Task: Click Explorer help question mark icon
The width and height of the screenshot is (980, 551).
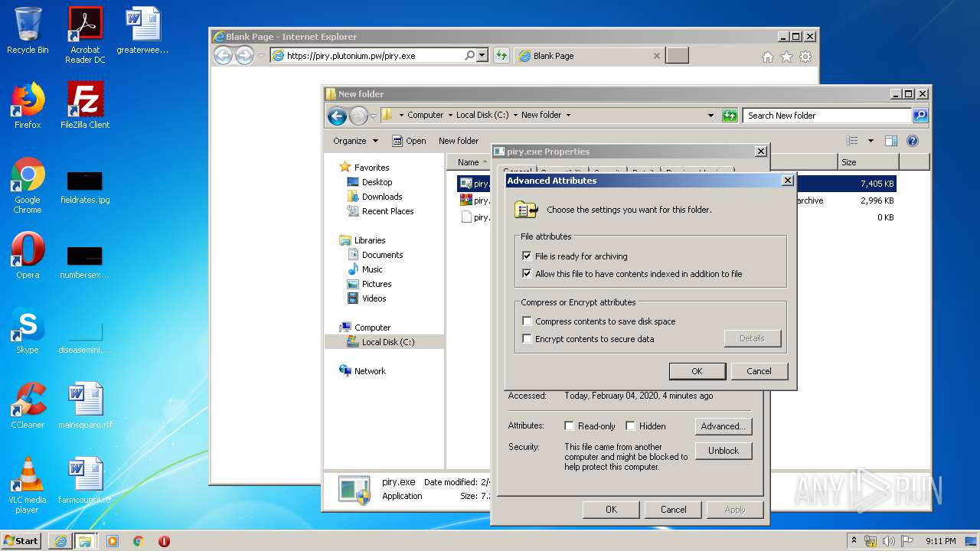Action: coord(912,141)
